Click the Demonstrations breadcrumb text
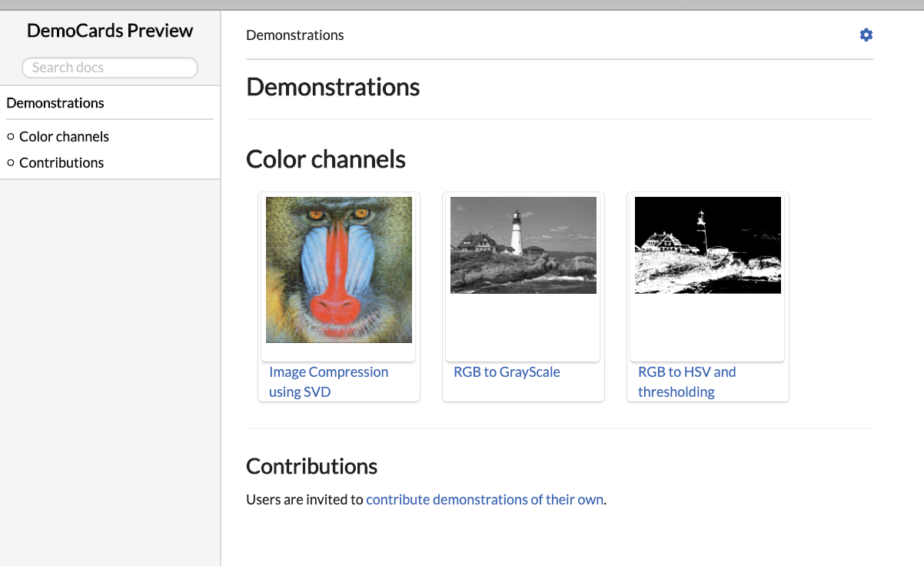Screen dimensions: 924x566 295,35
